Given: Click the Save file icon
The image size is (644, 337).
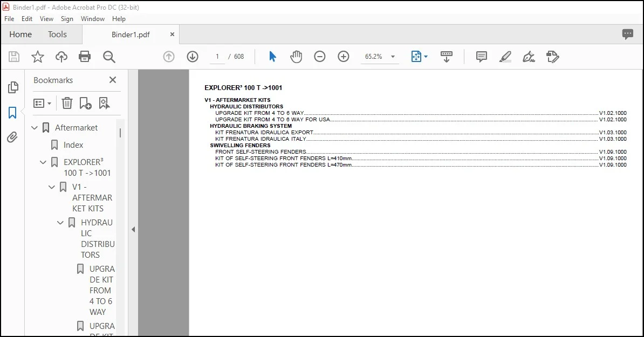Looking at the screenshot, I should tap(14, 57).
